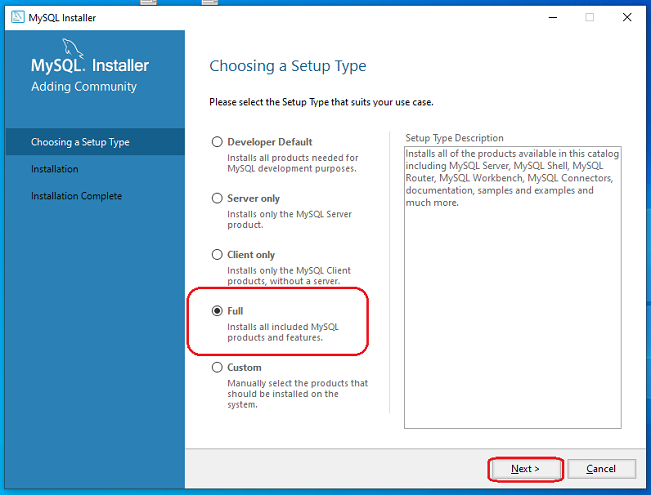The image size is (651, 495).
Task: Click inside the Setup Type Description box
Action: (x=513, y=287)
